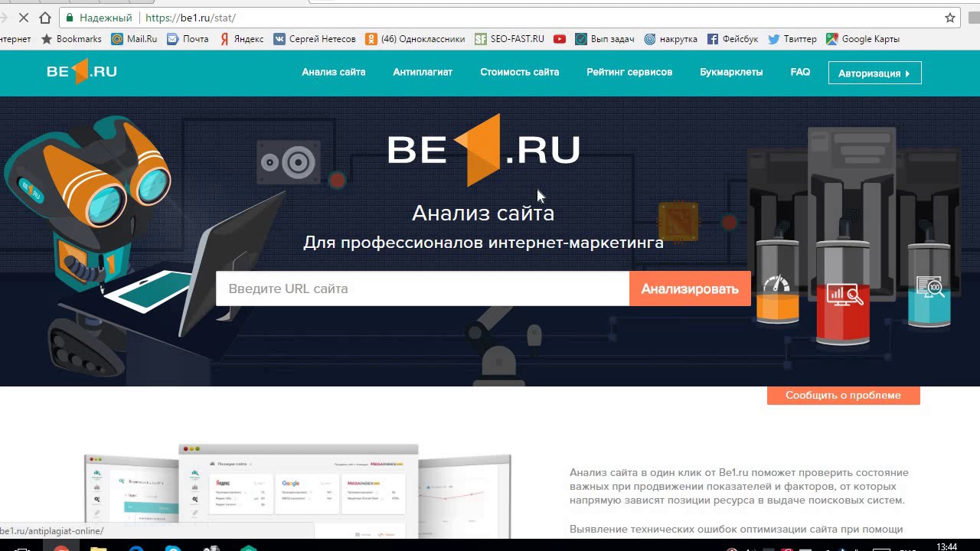
Task: Click the Анализ сайта hero heading
Action: pos(483,213)
